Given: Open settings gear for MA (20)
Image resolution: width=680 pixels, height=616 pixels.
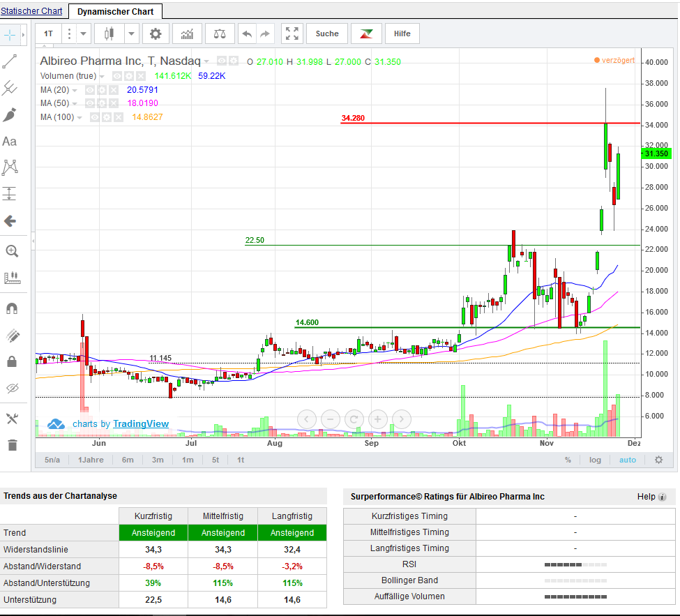Looking at the screenshot, I should 102,90.
